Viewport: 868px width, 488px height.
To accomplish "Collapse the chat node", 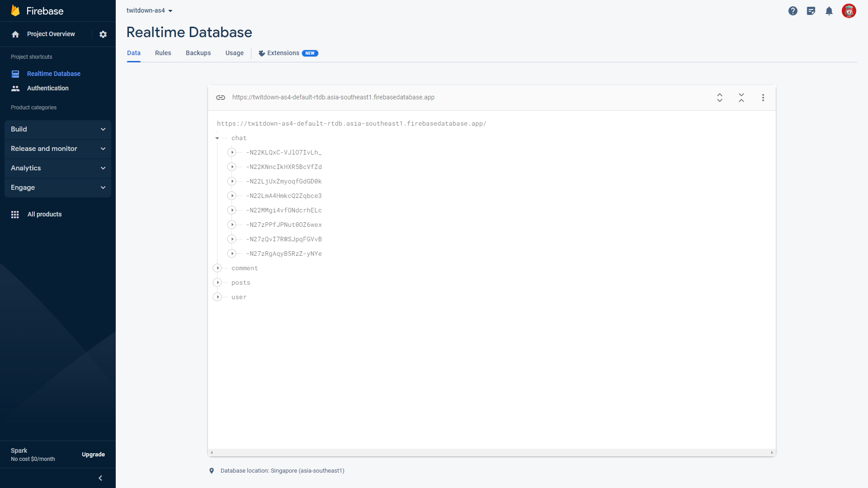I will (x=217, y=138).
